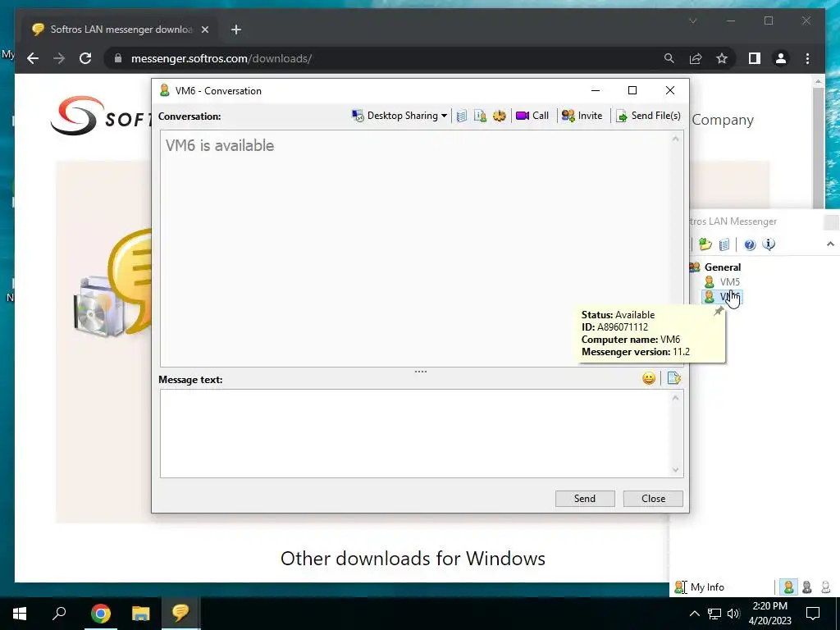Screen dimensions: 840x630
Task: Open the Windows Start menu
Action: coord(20,614)
